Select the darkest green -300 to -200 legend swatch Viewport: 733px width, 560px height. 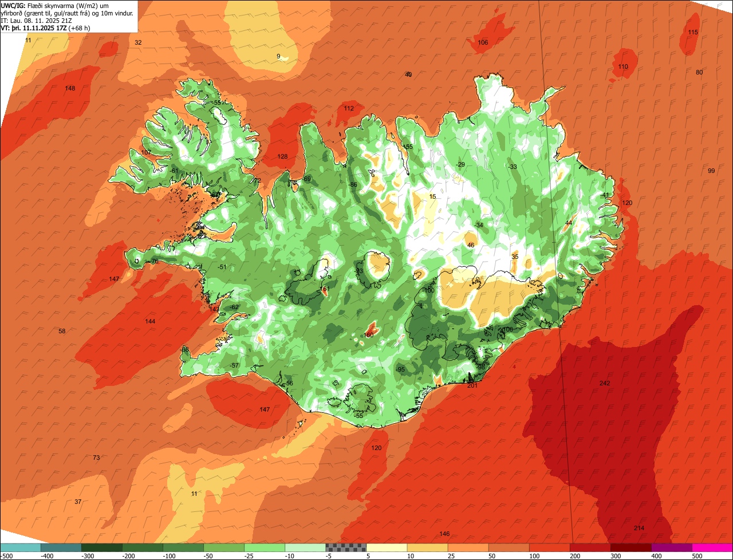click(x=101, y=547)
